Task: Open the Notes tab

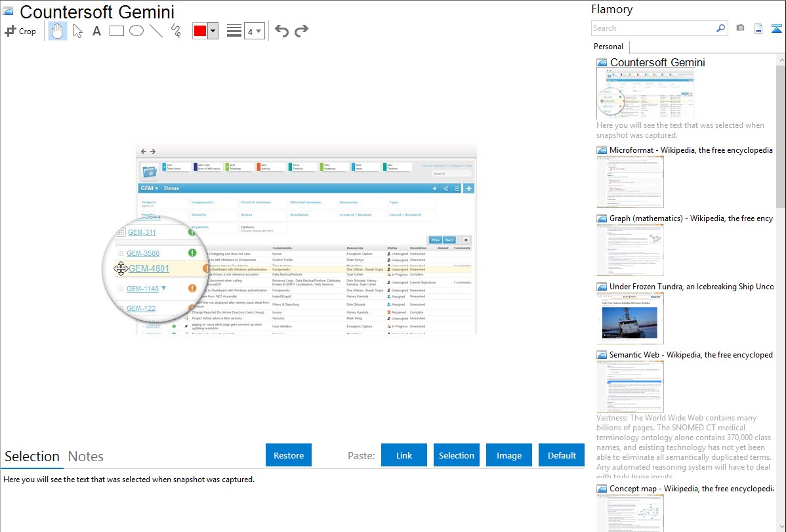Action: (86, 457)
